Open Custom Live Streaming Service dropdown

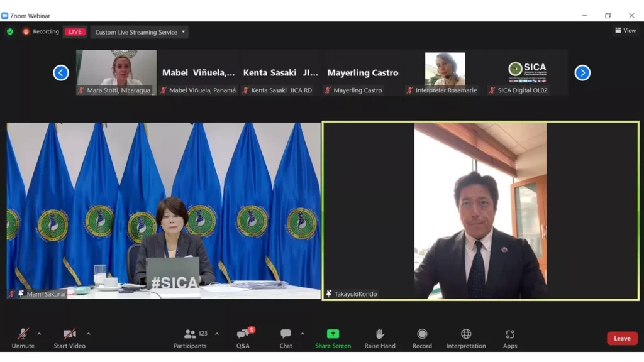140,32
